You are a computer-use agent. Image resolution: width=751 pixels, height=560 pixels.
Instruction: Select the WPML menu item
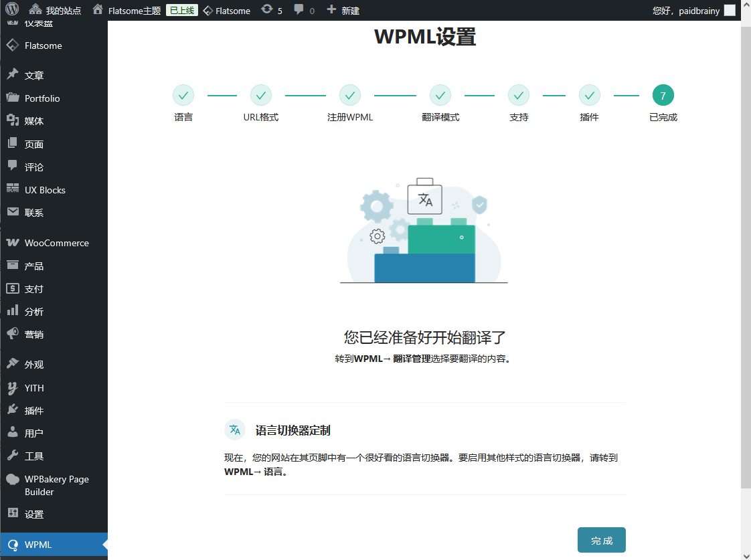pyautogui.click(x=54, y=545)
